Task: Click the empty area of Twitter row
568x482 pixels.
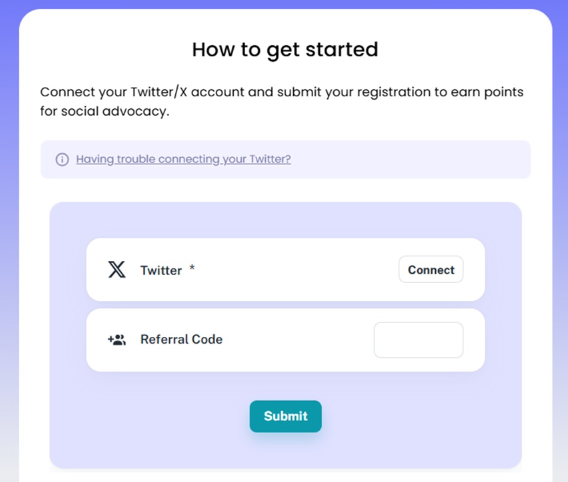Action: [x=297, y=270]
